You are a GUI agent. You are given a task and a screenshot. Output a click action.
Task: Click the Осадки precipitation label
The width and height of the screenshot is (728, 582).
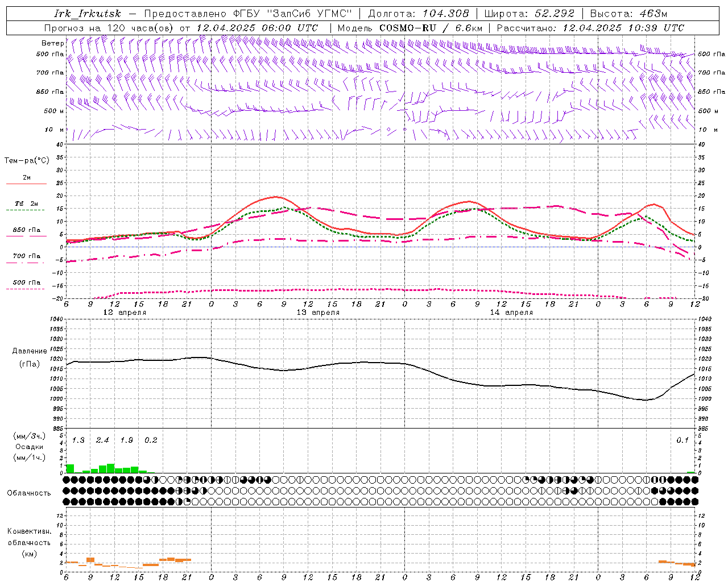tap(29, 447)
